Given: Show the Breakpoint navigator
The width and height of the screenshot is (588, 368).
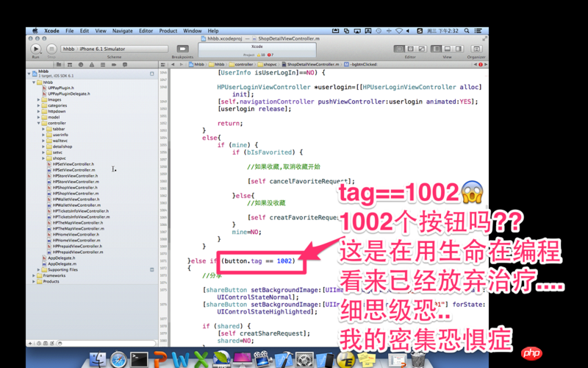Looking at the screenshot, I should tap(114, 65).
